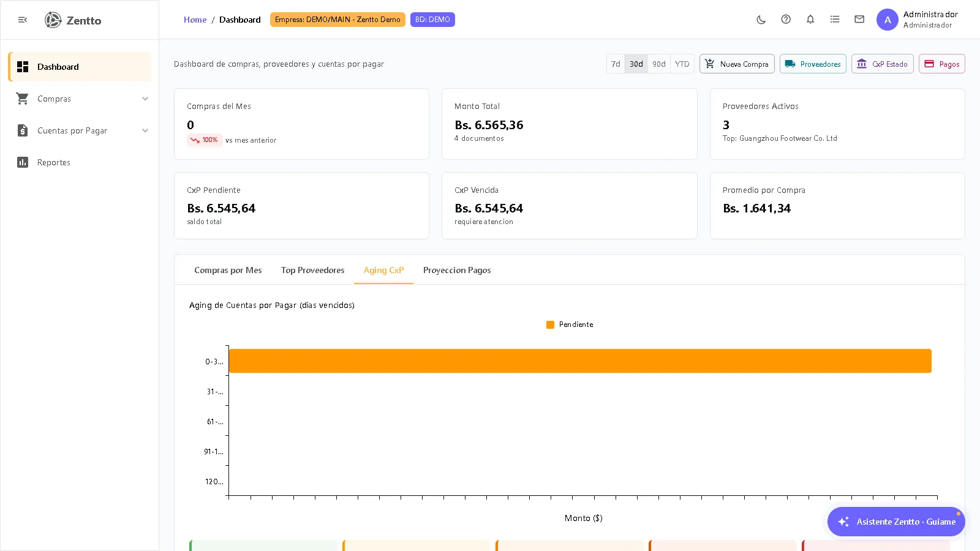The width and height of the screenshot is (980, 551).
Task: Click the Cuentas por Pagar document icon
Action: (x=23, y=130)
